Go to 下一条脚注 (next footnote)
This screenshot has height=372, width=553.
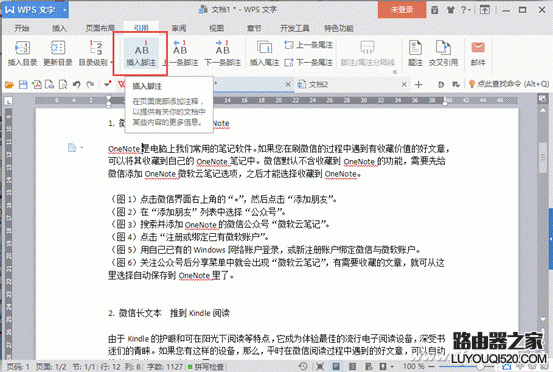[x=223, y=53]
